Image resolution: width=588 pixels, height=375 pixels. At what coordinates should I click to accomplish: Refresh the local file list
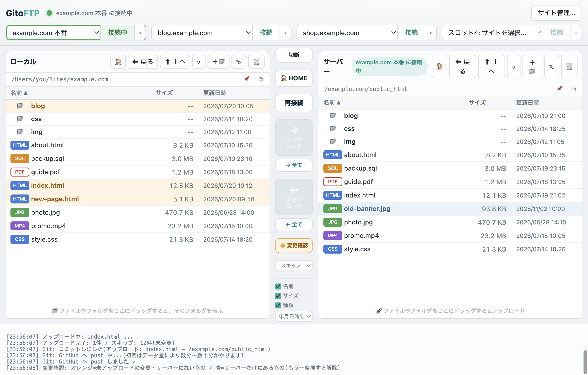coord(199,62)
